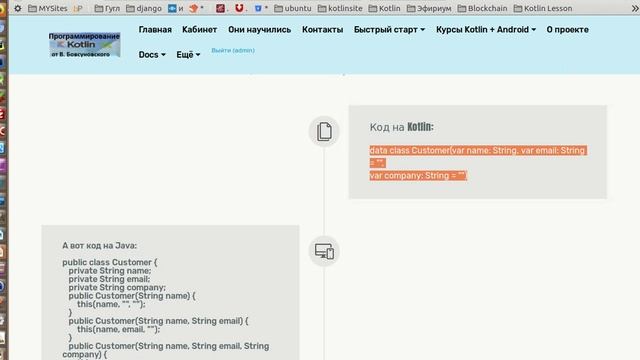Open the Эфириум bookmark folder

(429, 8)
